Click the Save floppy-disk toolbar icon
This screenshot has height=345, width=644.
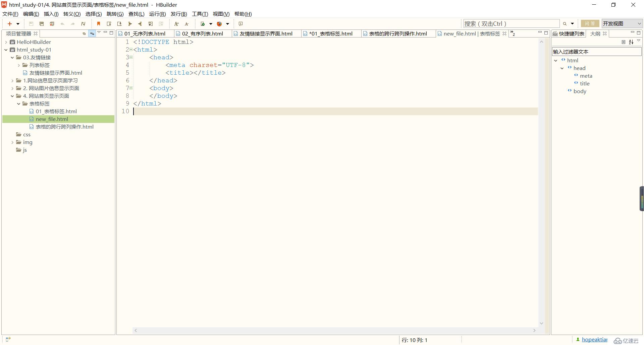(31, 24)
